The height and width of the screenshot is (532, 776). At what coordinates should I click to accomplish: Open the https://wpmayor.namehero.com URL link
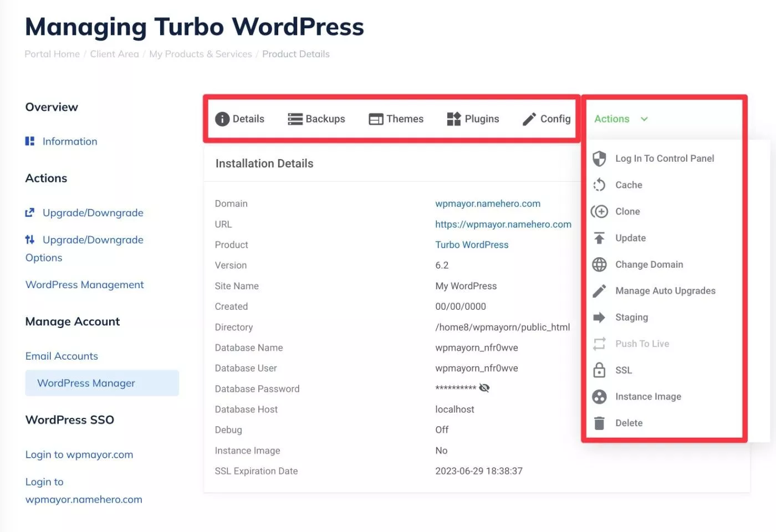coord(503,224)
